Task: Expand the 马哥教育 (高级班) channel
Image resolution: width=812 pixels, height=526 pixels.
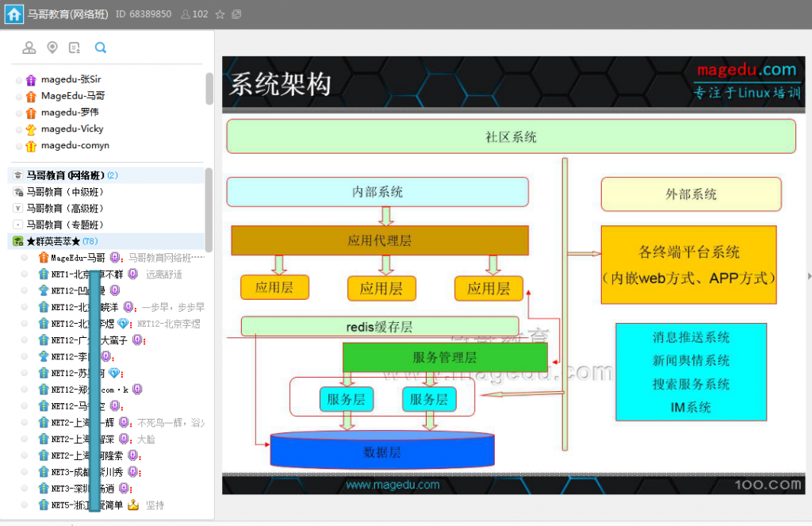Action: (x=18, y=209)
